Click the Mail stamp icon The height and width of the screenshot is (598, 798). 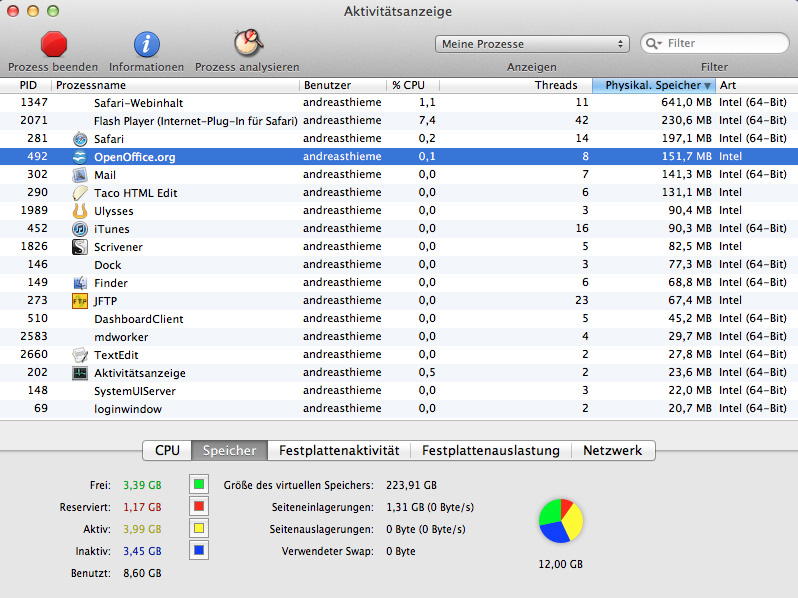pos(80,175)
